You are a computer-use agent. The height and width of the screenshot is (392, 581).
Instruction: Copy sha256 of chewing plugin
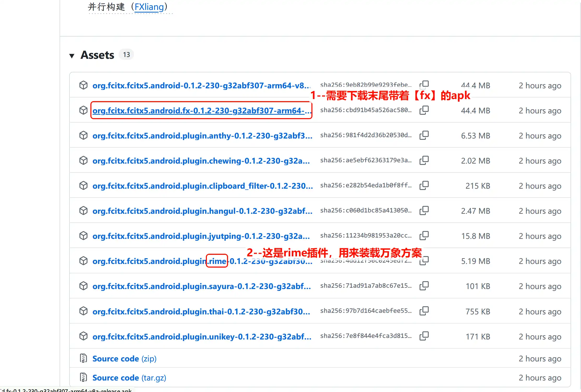click(x=424, y=160)
